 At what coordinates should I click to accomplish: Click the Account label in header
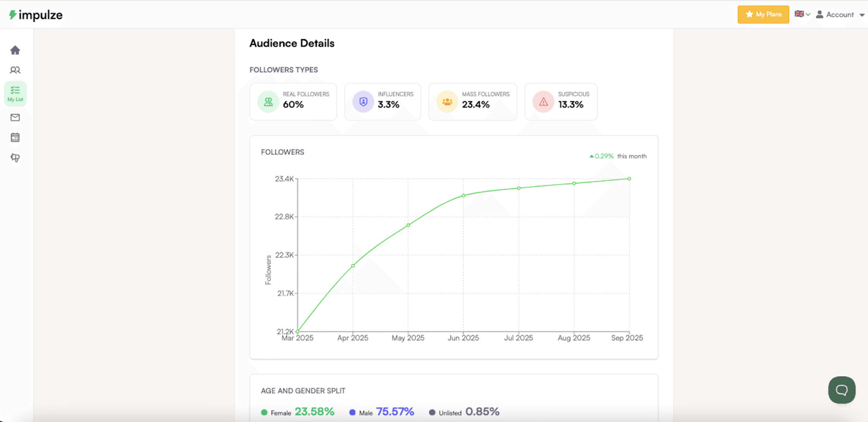click(x=840, y=14)
